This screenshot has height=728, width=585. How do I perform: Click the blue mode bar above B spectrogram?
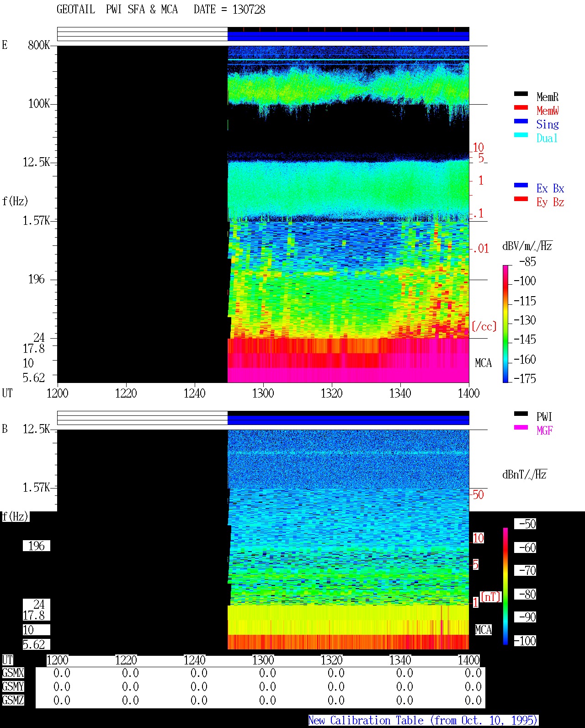point(348,420)
